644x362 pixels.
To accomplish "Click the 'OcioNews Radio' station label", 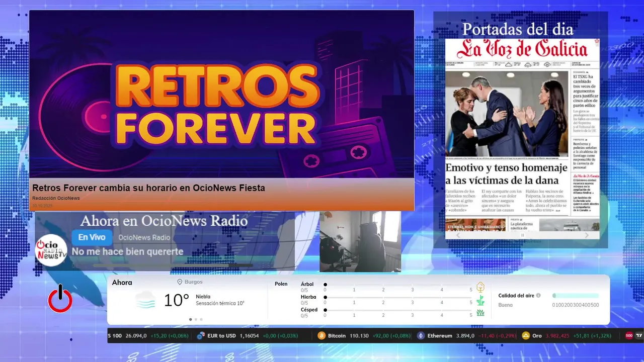I will click(x=144, y=237).
